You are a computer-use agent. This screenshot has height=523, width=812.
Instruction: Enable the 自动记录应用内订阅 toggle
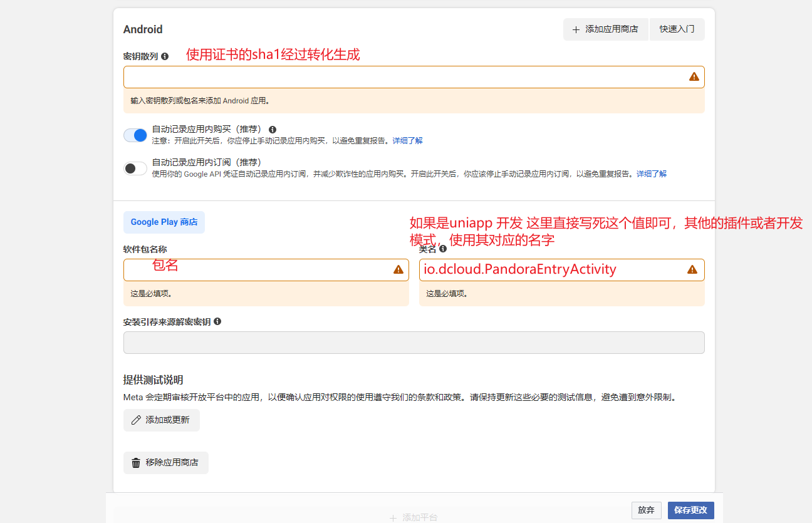point(135,168)
